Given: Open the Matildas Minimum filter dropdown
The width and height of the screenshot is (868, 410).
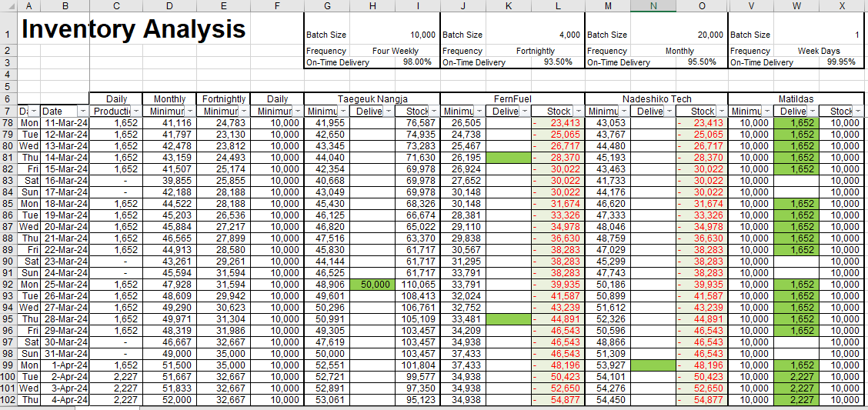Looking at the screenshot, I should (766, 112).
